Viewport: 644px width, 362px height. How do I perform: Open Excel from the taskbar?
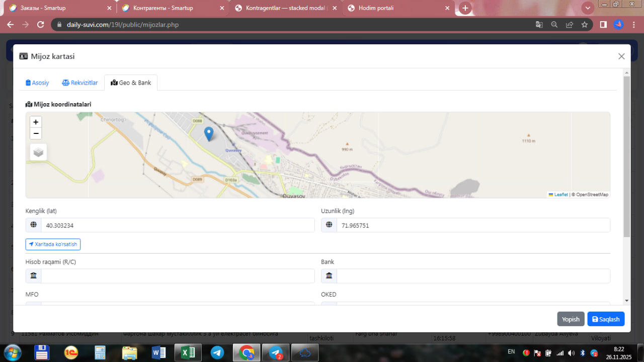click(188, 352)
